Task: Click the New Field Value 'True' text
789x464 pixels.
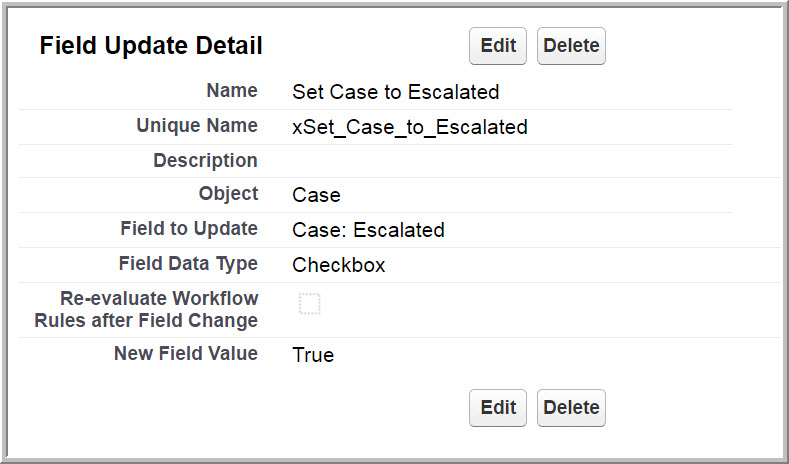Action: coord(313,355)
